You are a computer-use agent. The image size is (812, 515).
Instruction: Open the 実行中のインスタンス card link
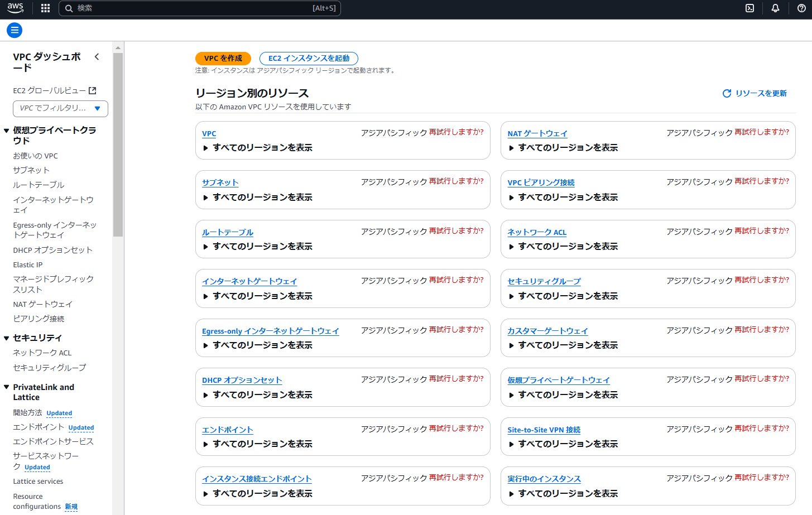[544, 479]
